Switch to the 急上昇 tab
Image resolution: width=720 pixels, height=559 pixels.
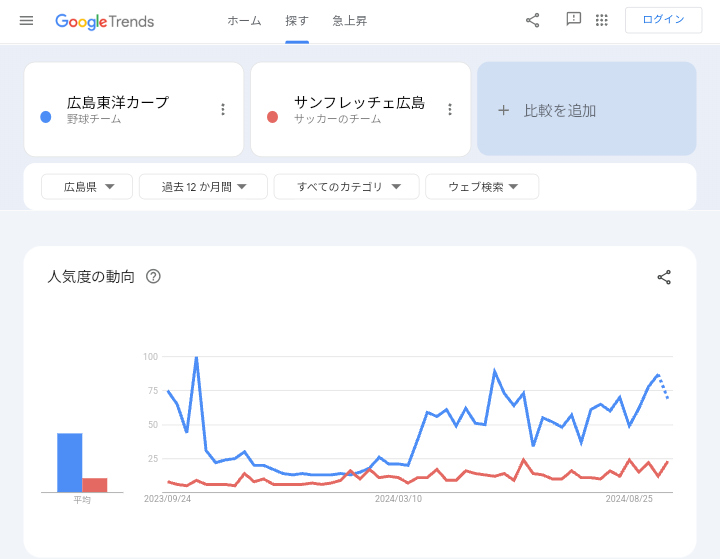(x=349, y=21)
